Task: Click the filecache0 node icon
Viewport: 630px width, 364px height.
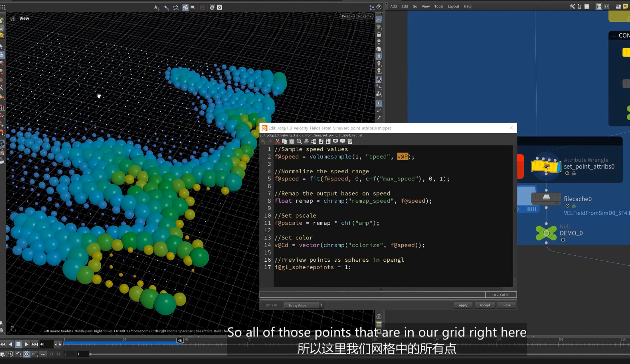Action: tap(546, 199)
